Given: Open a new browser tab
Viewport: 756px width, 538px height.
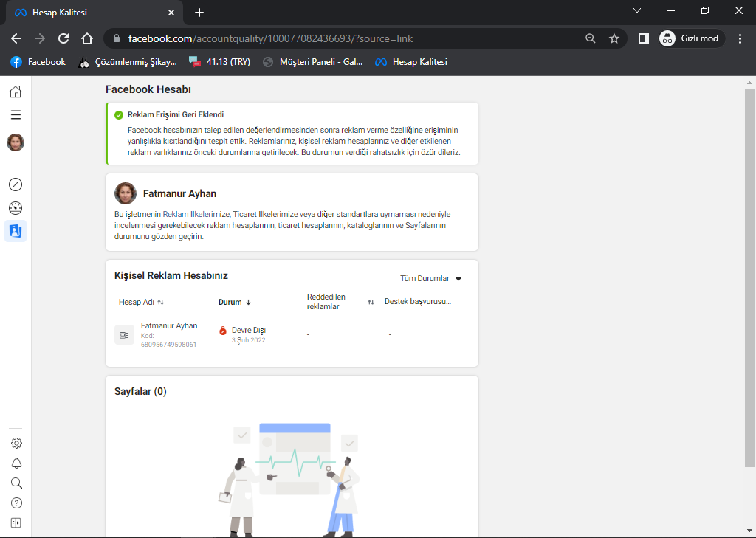Looking at the screenshot, I should point(199,13).
